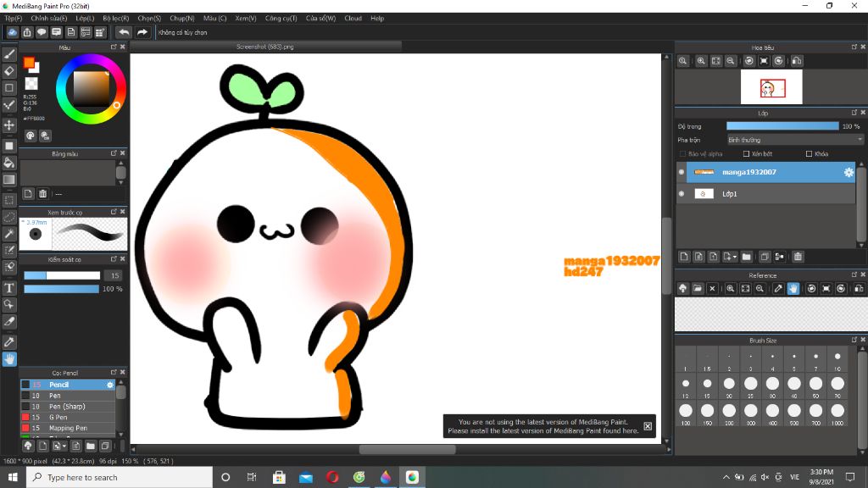Select the Lasso selection tool
This screenshot has height=488, width=868.
(9, 217)
